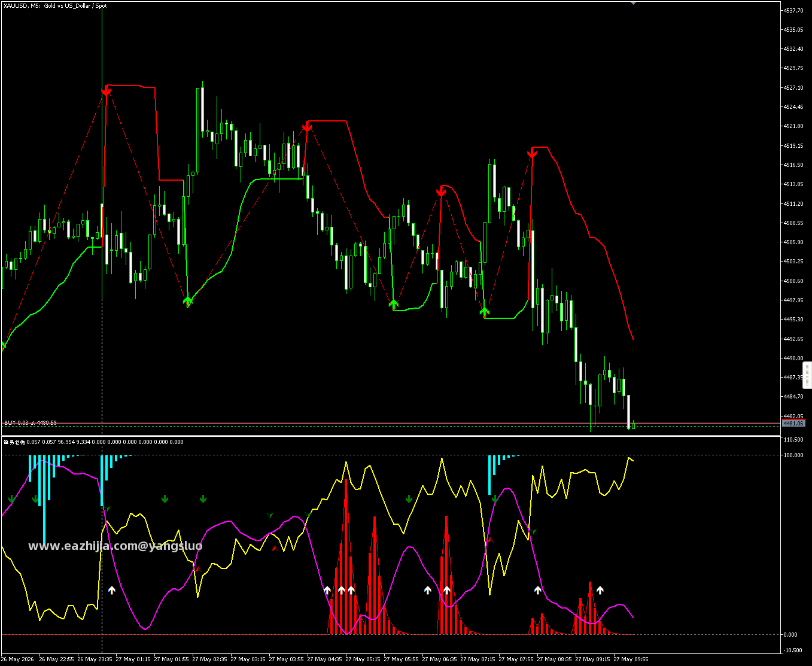The image size is (812, 666).
Task: Click the chart shift triangle on the top edge
Action: [634, 2]
